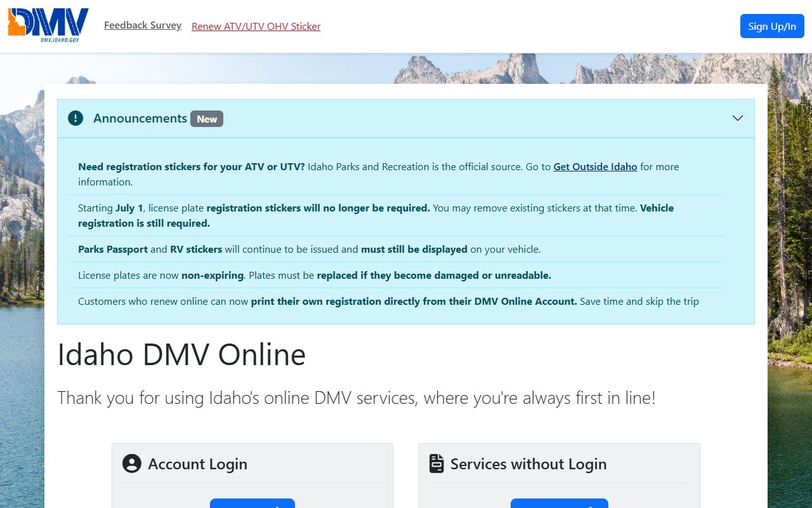This screenshot has height=508, width=812.
Task: Click the 'Parks Passport and RV stickers' announcement
Action: 396,249
